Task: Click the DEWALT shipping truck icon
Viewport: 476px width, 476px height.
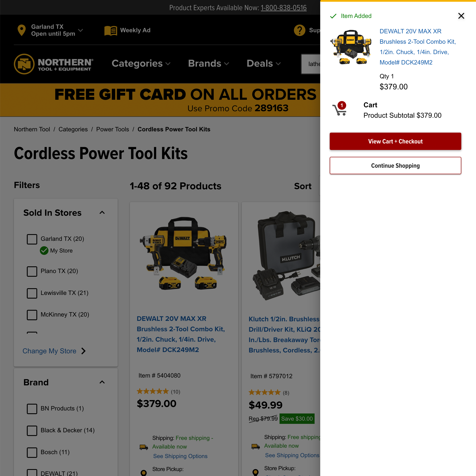Action: [144, 447]
